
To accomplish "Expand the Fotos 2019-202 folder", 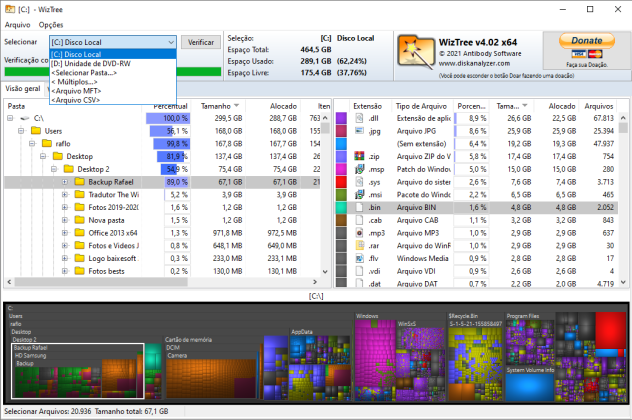I will point(64,207).
